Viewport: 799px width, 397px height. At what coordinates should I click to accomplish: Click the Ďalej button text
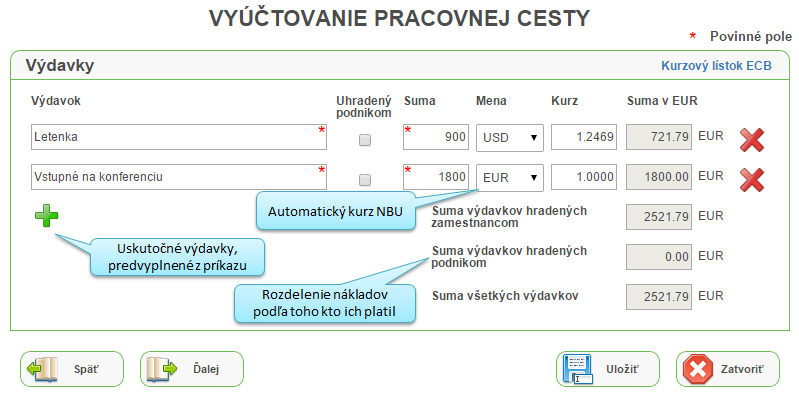(x=206, y=369)
